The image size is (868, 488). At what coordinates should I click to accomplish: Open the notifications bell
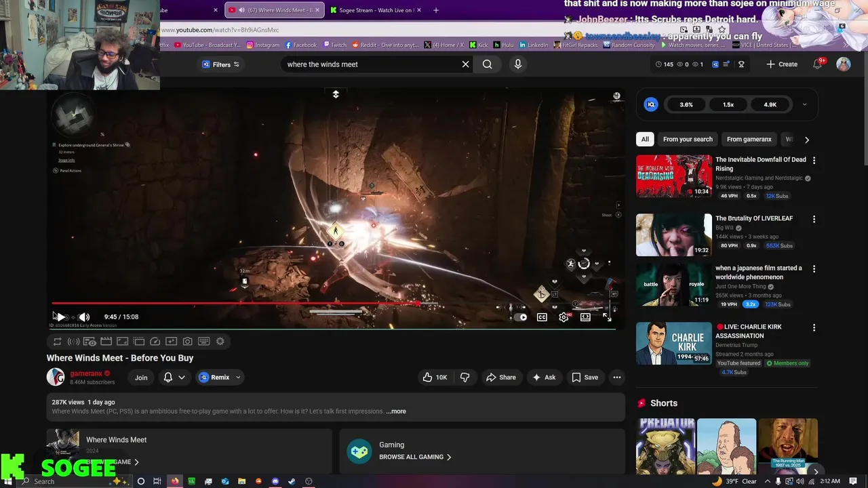pos(818,64)
